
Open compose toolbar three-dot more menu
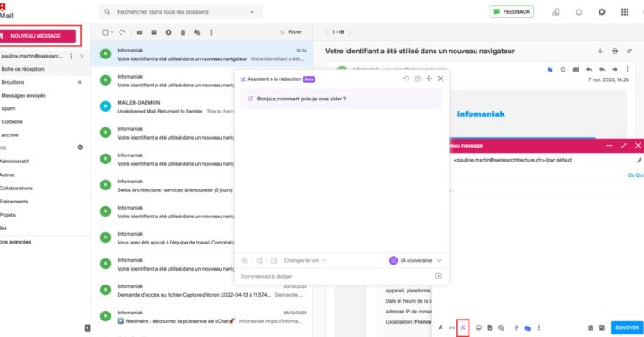coord(539,327)
